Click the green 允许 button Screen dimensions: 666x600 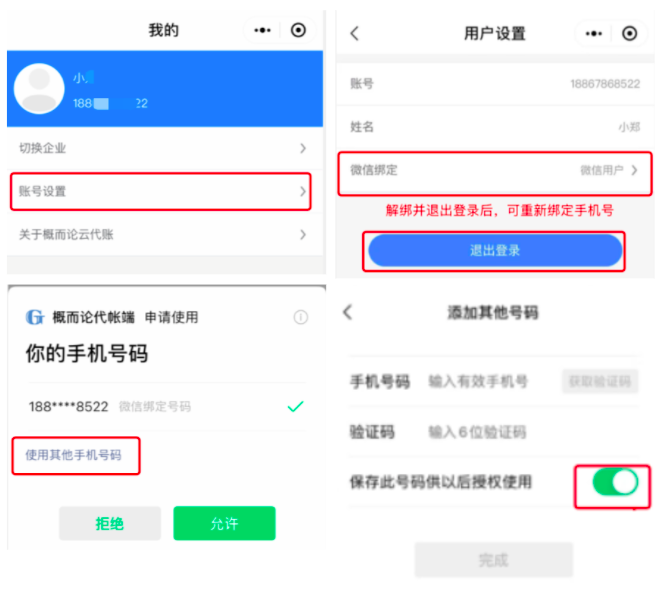coord(224,523)
